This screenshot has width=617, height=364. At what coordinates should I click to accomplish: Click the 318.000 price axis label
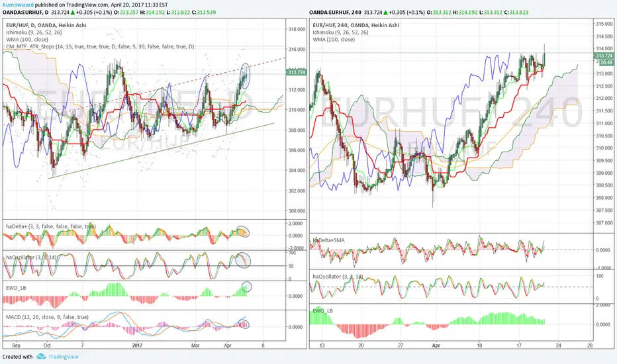tap(297, 29)
